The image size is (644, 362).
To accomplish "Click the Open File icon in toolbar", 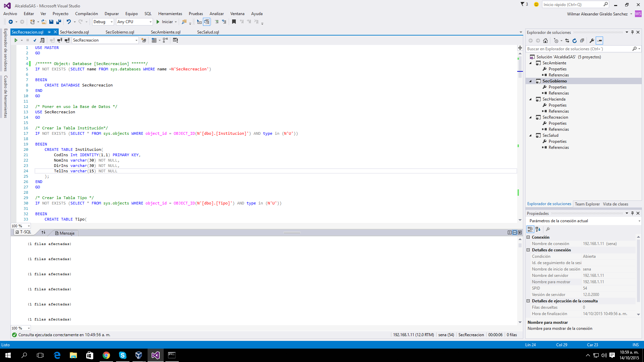I will pyautogui.click(x=44, y=22).
